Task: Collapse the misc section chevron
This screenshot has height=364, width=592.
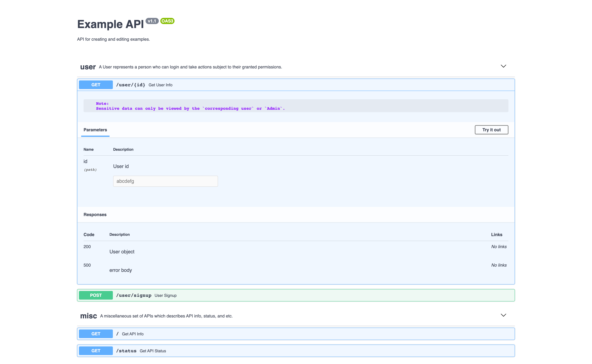Action: [x=503, y=315]
